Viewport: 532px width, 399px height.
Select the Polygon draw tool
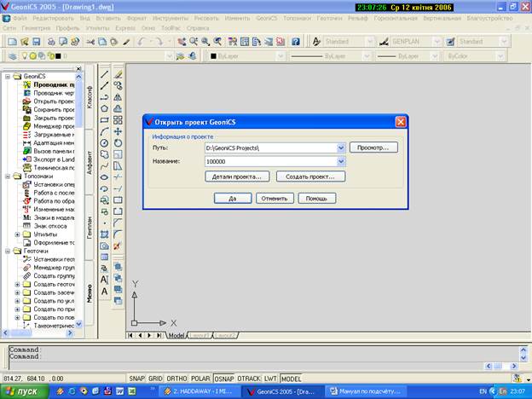click(x=105, y=108)
